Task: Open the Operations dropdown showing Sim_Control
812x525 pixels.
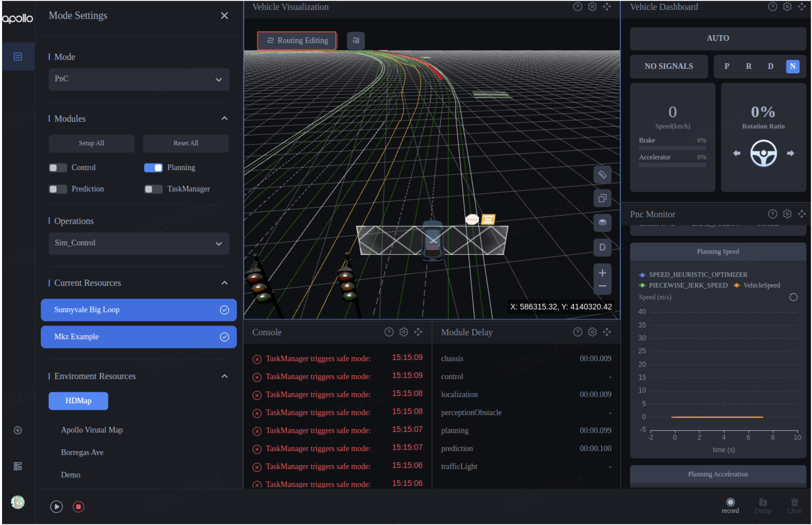Action: 139,243
